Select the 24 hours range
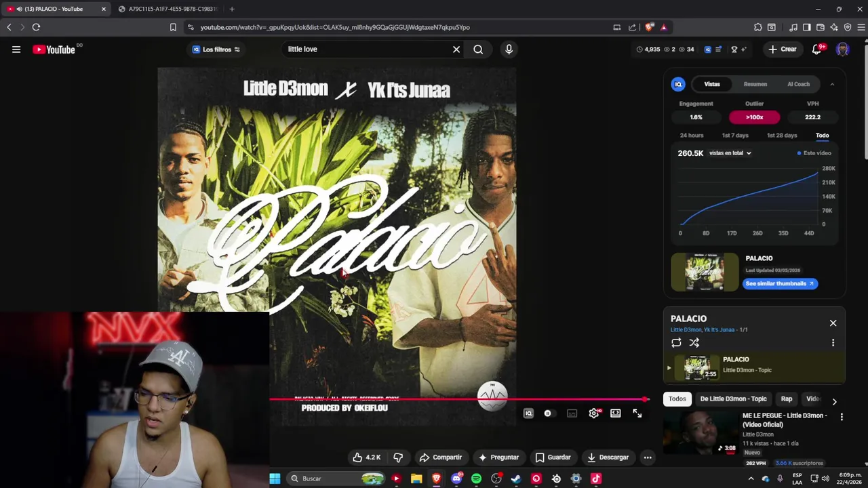 [x=692, y=136]
